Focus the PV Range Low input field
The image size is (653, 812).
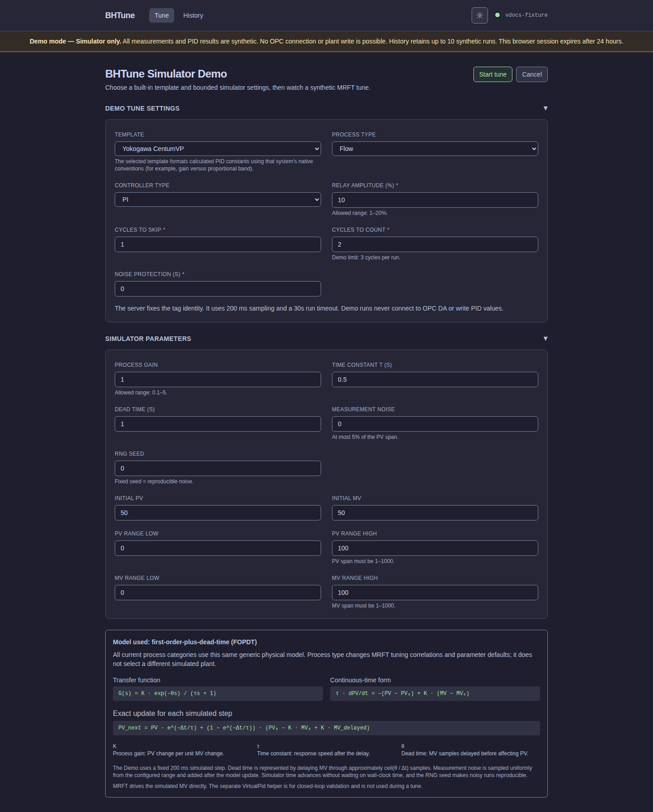click(x=218, y=548)
